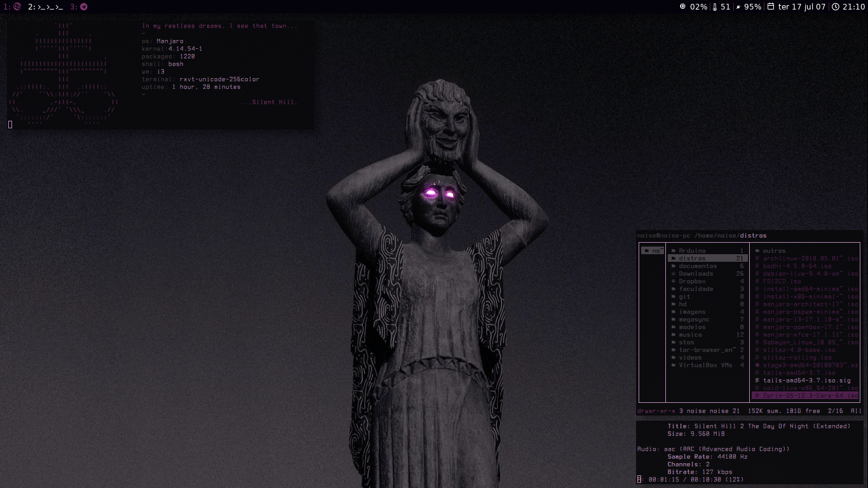Click 'noise@noise-pc' in ranger title bar

(663, 236)
